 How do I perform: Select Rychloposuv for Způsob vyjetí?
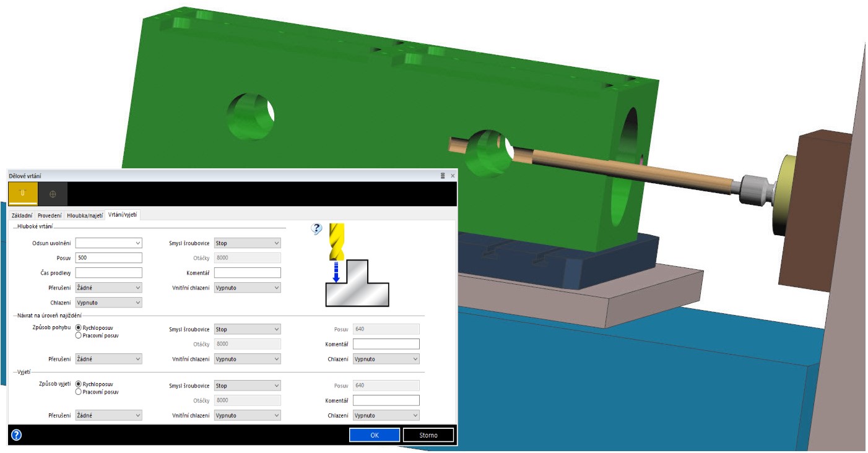point(79,384)
